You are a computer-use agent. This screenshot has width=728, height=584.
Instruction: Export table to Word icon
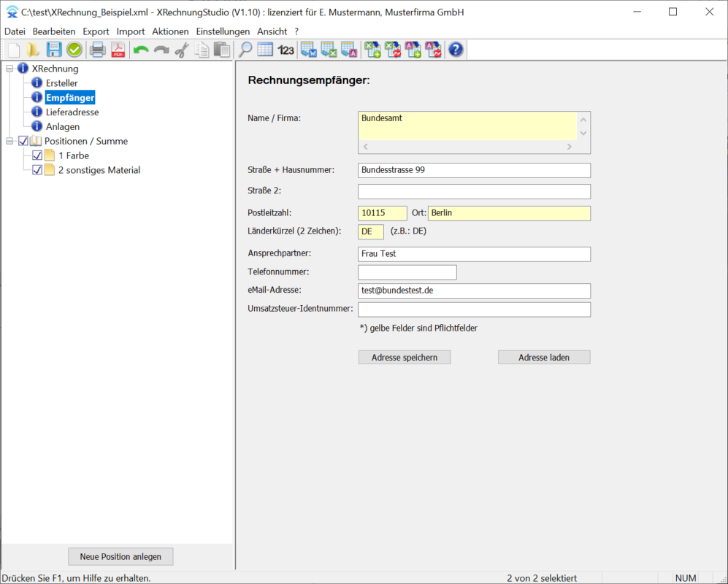tap(308, 50)
